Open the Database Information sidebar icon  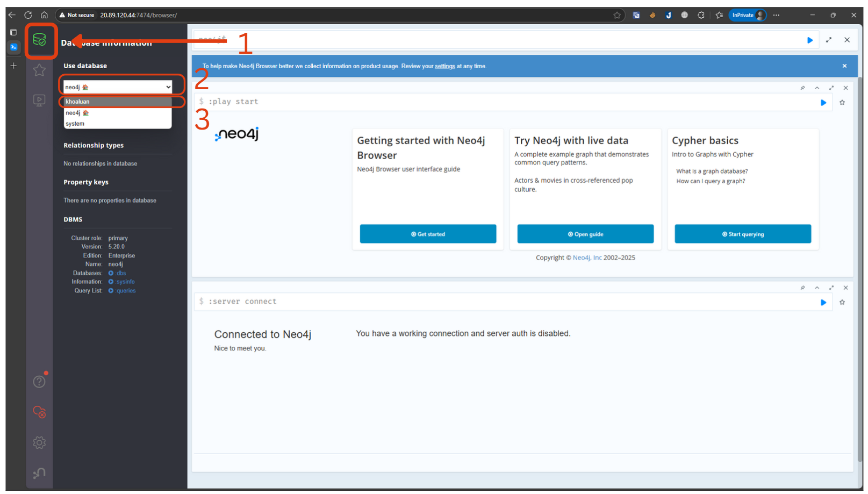[39, 39]
